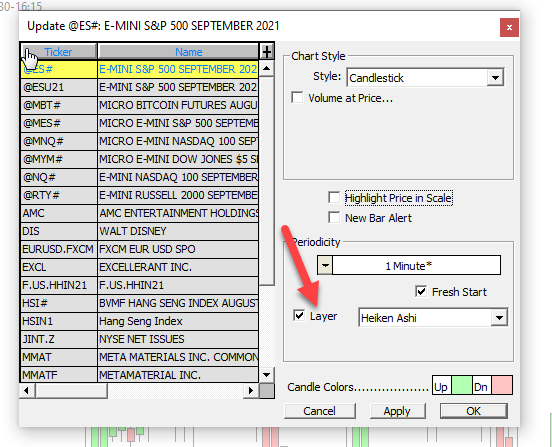Image resolution: width=552 pixels, height=447 pixels.
Task: Click ticker list scroll up arrow
Action: tap(266, 68)
